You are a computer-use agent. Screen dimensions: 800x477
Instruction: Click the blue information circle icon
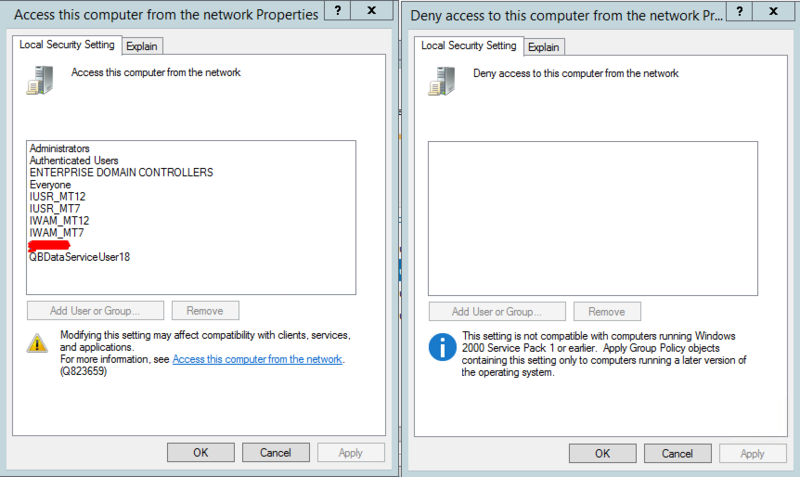tap(440, 347)
